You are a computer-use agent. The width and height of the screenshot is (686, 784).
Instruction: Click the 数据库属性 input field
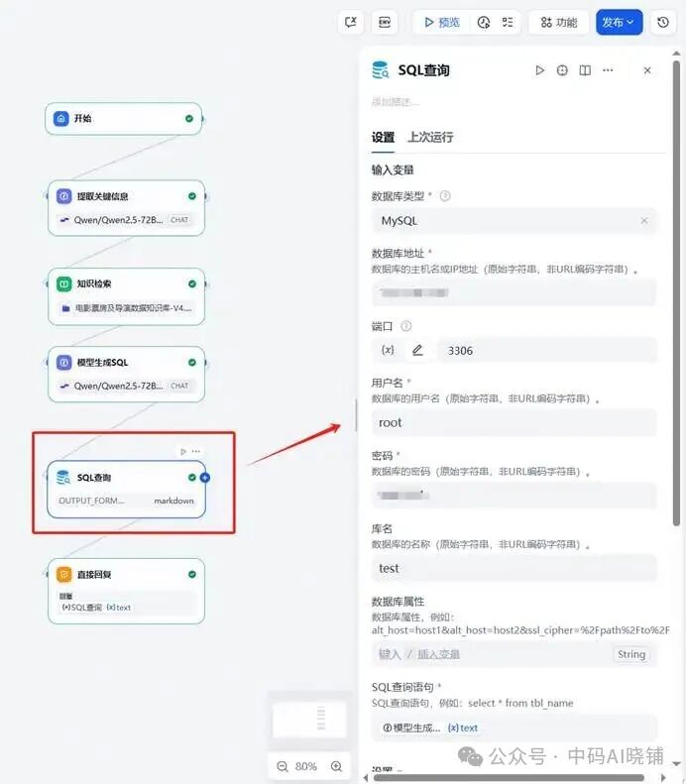[514, 654]
